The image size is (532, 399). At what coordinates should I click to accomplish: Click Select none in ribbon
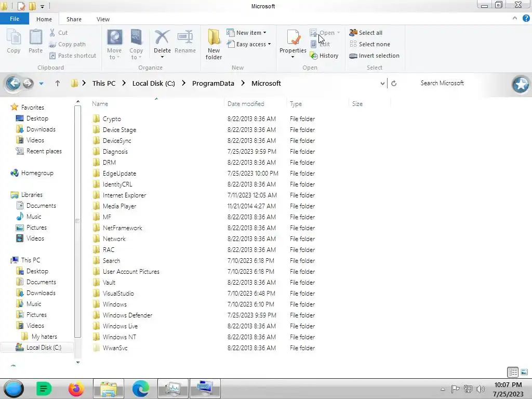[370, 44]
